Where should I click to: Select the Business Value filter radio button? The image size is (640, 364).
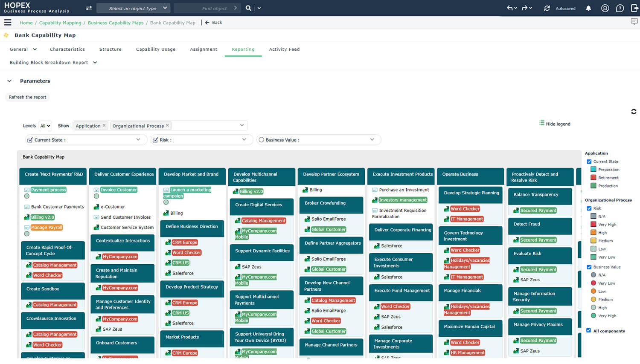click(262, 140)
